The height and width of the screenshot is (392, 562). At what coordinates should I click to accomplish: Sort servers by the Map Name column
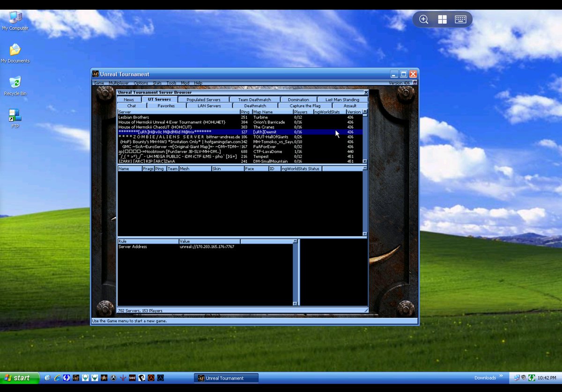pos(273,112)
